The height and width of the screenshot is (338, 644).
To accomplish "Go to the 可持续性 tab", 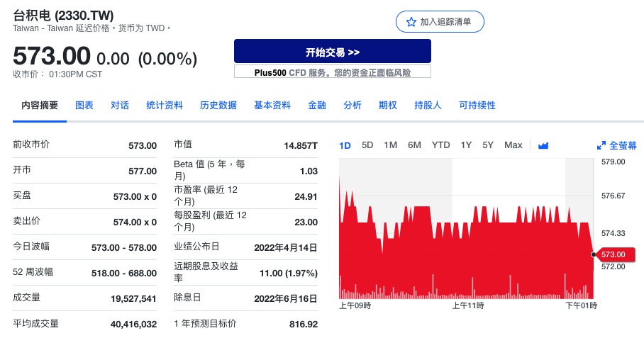I will tap(477, 106).
